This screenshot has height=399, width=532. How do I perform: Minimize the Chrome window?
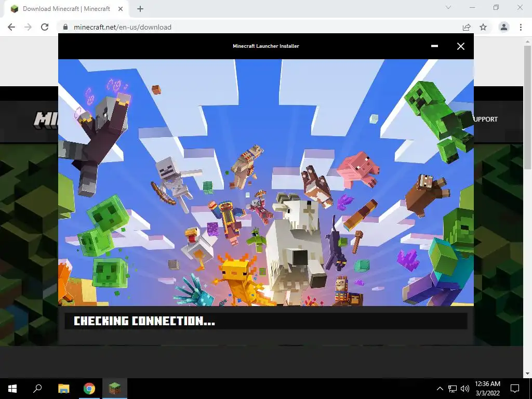click(x=472, y=7)
